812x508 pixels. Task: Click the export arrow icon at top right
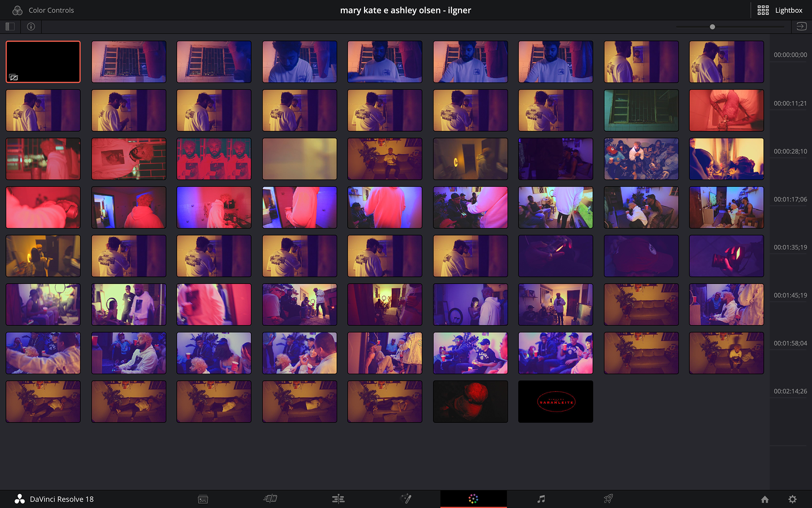[x=801, y=27]
